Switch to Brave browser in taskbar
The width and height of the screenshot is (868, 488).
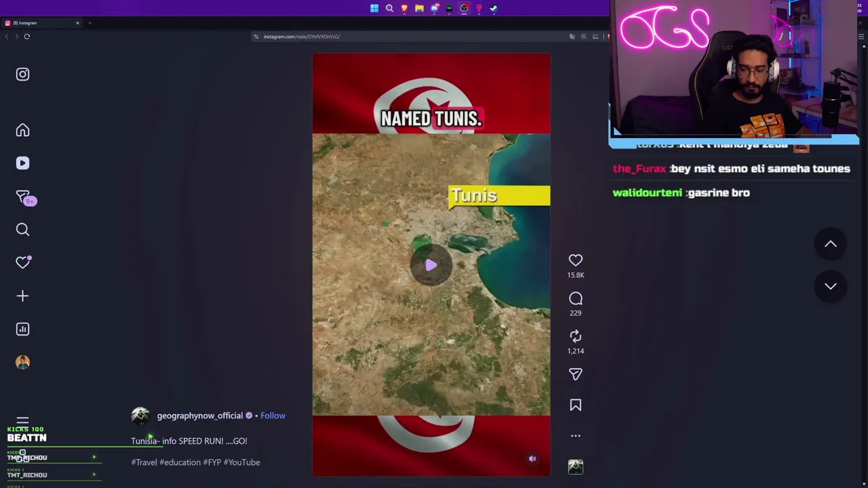coord(404,8)
